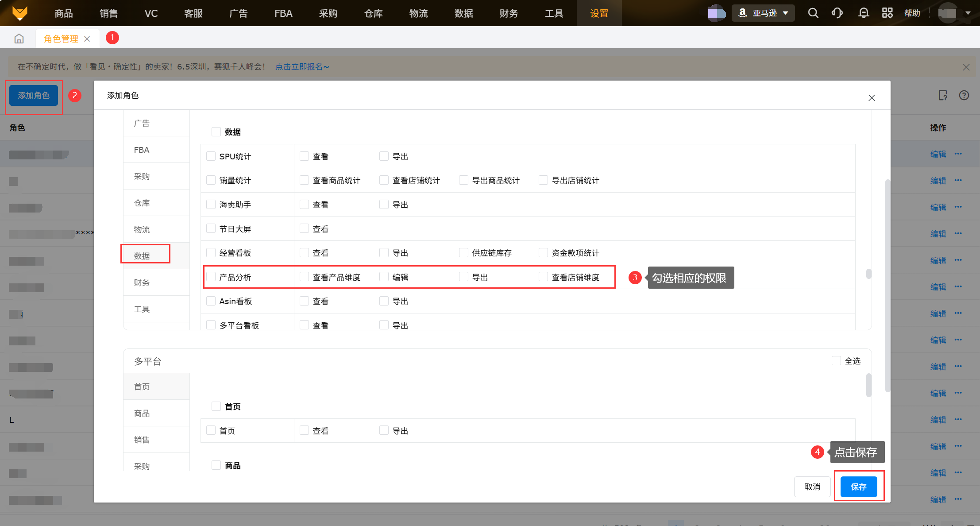
Task: Open the 设置 top menu
Action: [x=599, y=13]
